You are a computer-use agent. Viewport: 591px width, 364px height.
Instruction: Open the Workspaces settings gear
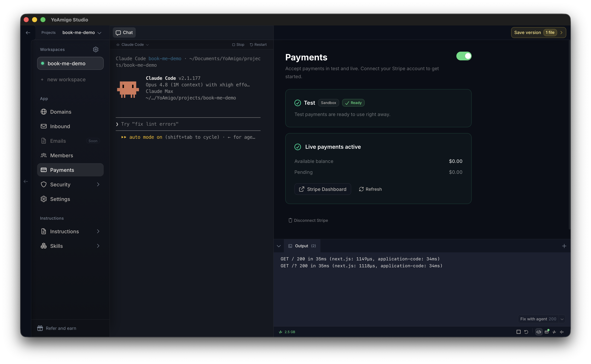coord(96,49)
